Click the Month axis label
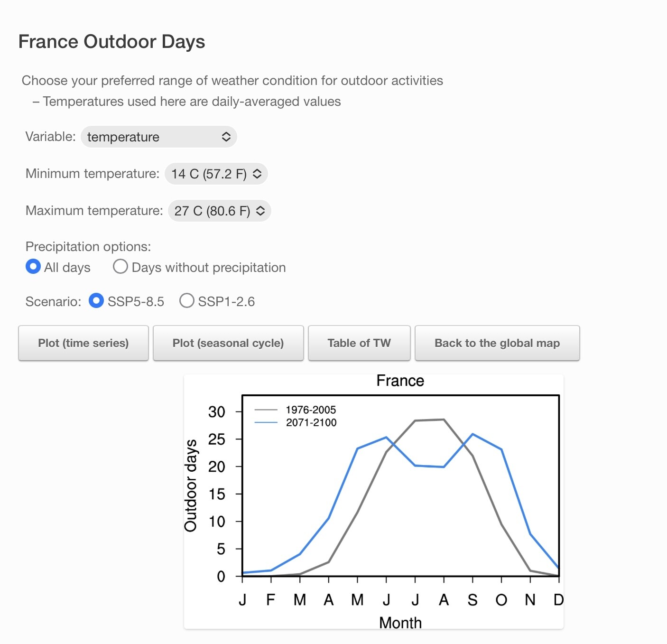This screenshot has width=667, height=644. (400, 623)
